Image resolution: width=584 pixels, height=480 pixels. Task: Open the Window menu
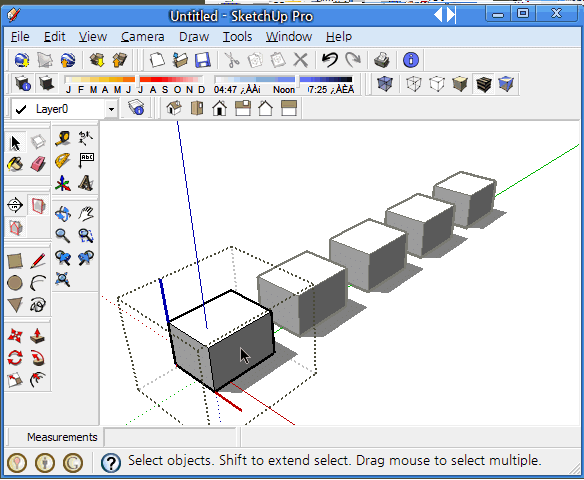[289, 37]
